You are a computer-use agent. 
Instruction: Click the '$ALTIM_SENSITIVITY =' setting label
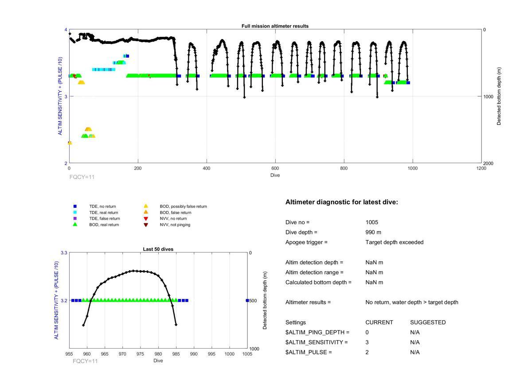(x=317, y=342)
